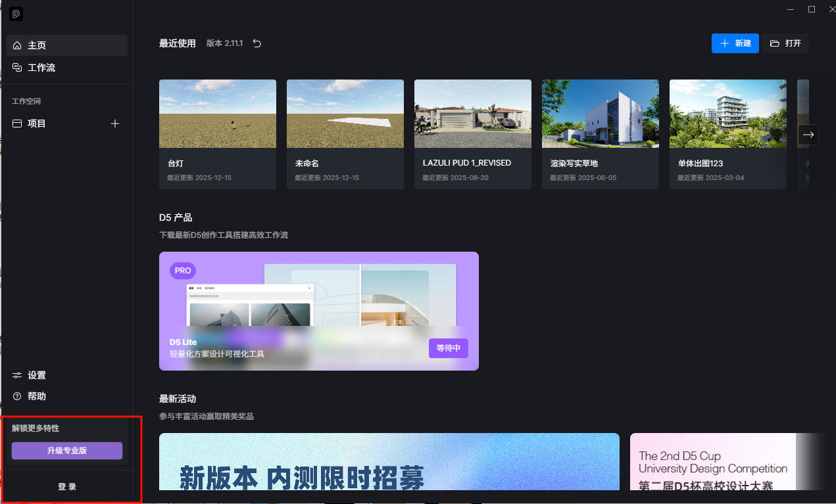Click the plus icon in the 新建 button
This screenshot has height=504, width=836.
click(x=725, y=43)
